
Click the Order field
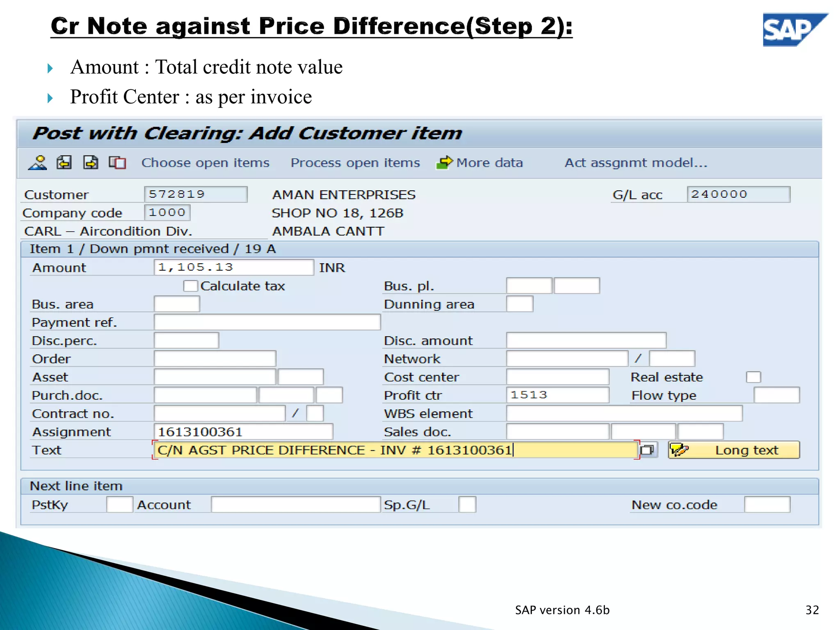215,359
